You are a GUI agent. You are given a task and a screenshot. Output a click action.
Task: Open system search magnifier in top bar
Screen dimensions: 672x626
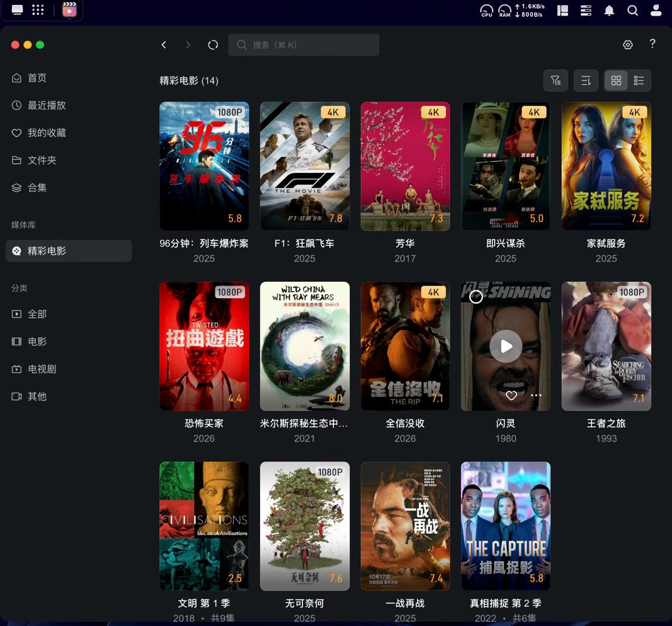point(633,11)
